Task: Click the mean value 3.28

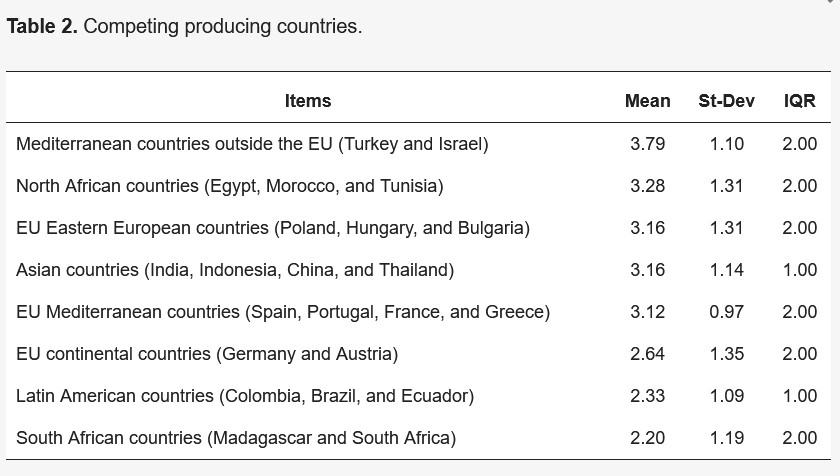Action: pyautogui.click(x=647, y=186)
